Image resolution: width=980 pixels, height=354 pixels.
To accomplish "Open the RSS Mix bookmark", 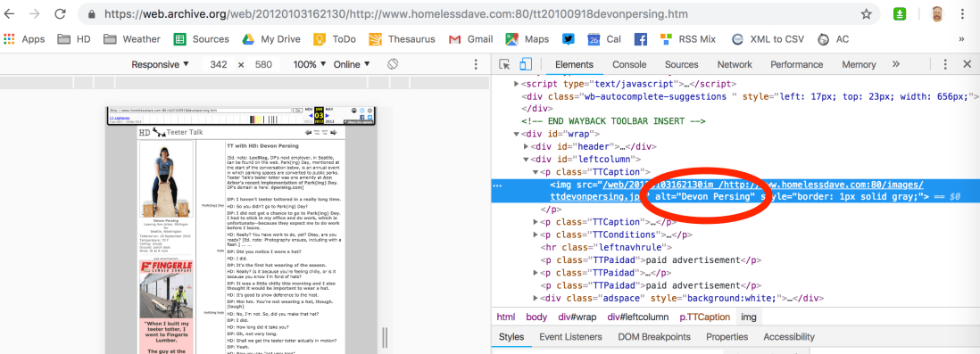I will [x=687, y=39].
